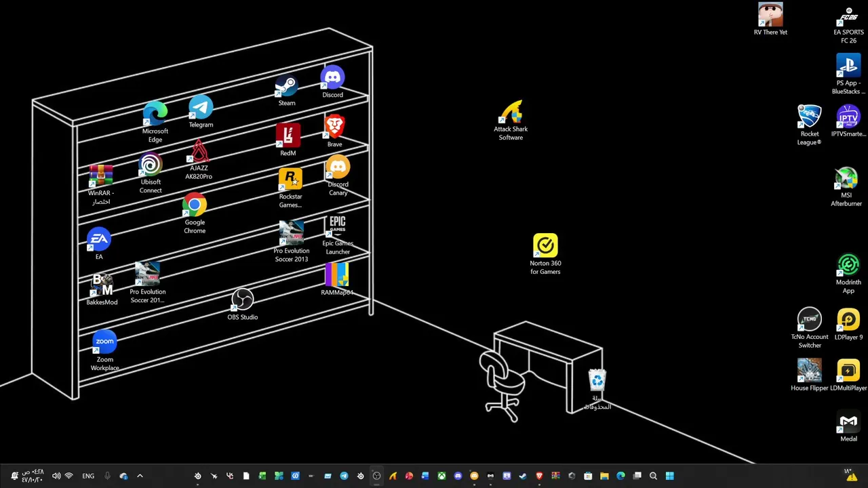
Task: Click the WinRAR icon in taskbar
Action: (x=555, y=476)
